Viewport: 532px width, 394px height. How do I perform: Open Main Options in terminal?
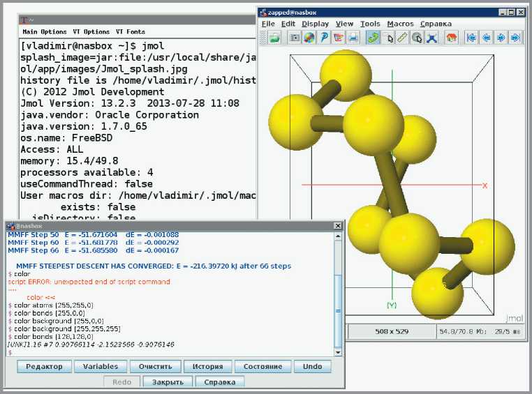(45, 32)
